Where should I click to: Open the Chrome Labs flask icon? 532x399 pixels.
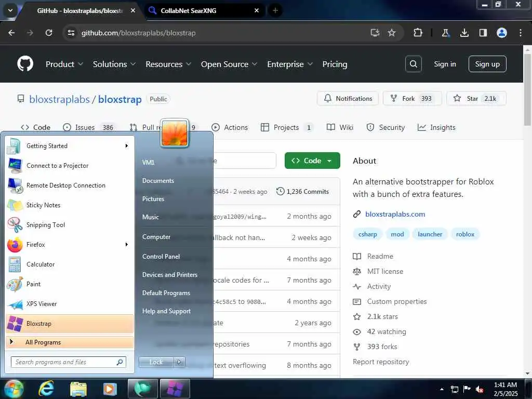(x=445, y=33)
